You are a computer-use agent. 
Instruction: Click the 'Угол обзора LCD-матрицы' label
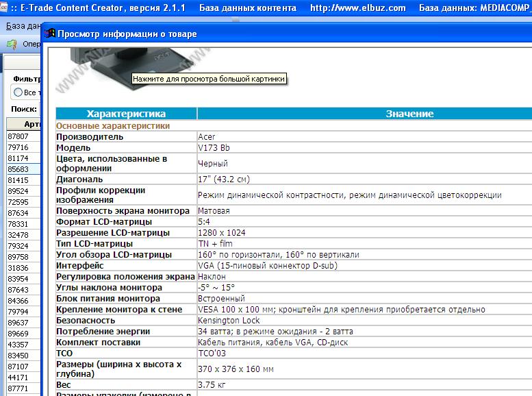(114, 255)
